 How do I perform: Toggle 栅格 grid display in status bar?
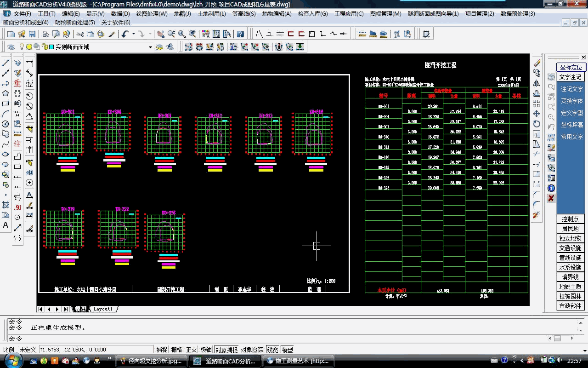pyautogui.click(x=176, y=350)
